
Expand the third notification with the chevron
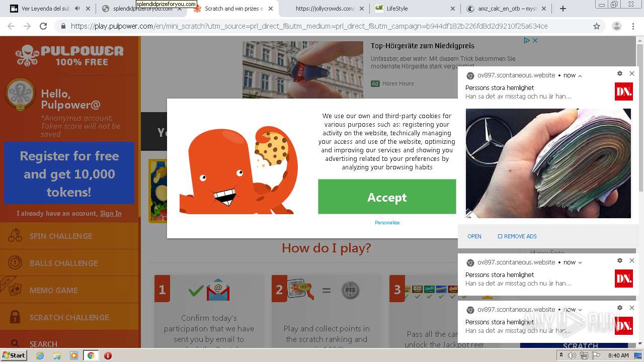580,310
